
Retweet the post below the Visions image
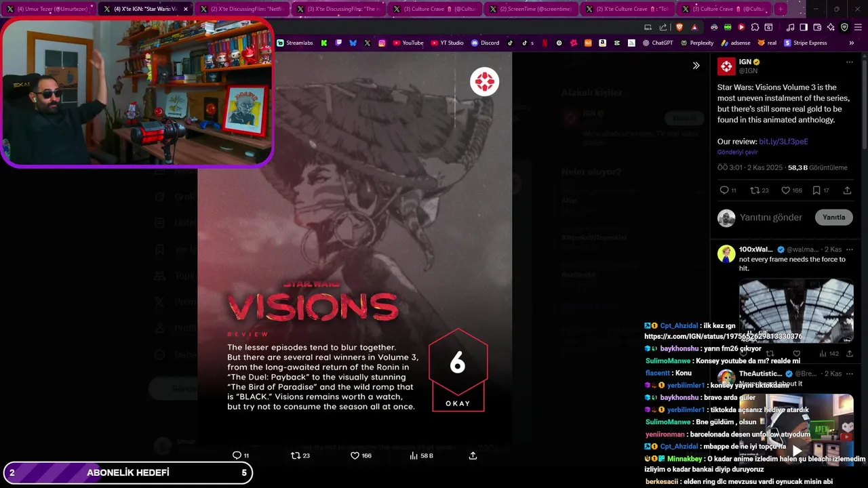click(x=295, y=455)
